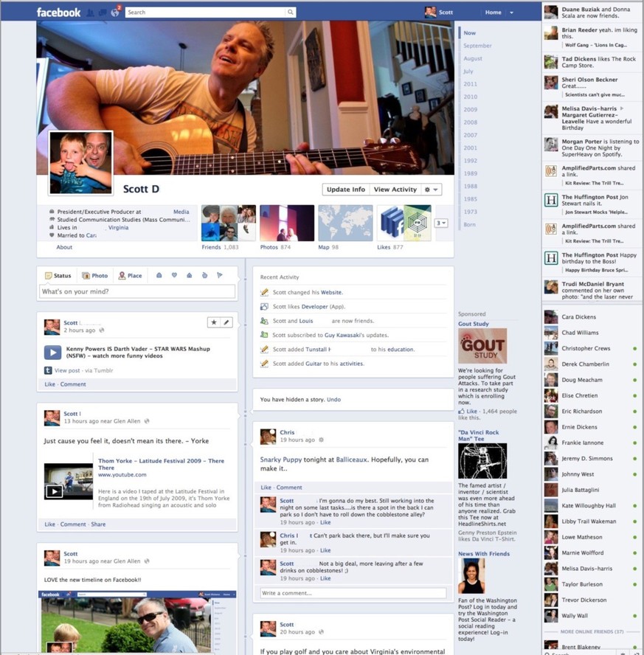Screen dimensions: 644x655
Task: Click the Da Vinci Rock Man tee image
Action: pos(482,461)
